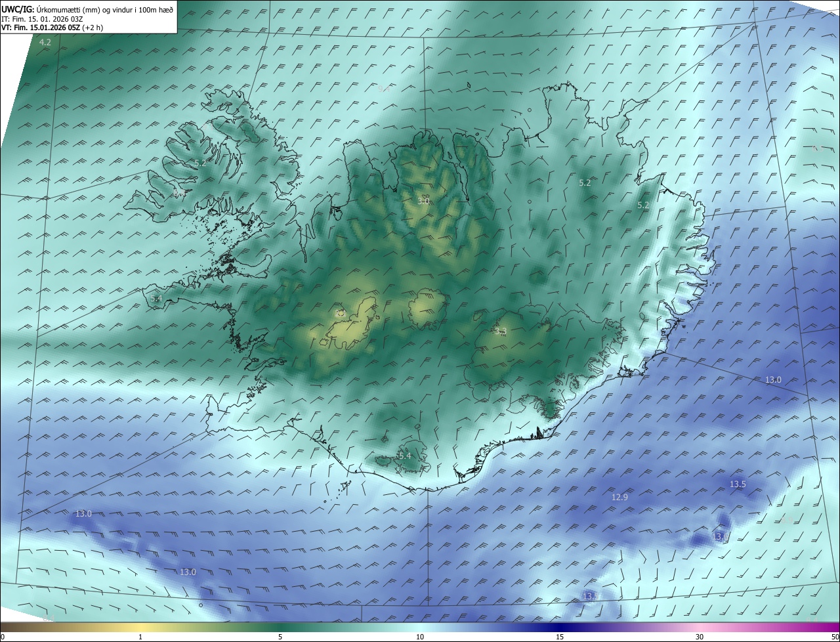The image size is (840, 642).
Task: Click the 3.0 value label in north Iceland
Action: tap(423, 201)
